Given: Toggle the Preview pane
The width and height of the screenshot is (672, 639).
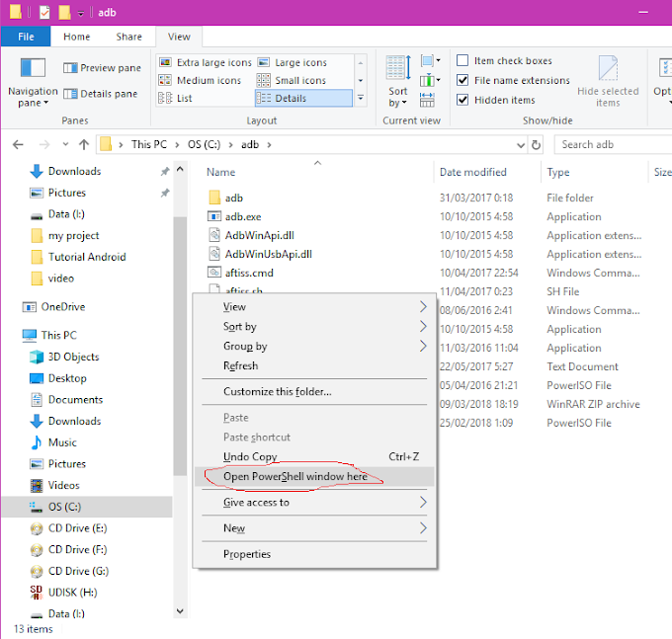Looking at the screenshot, I should pos(102,68).
